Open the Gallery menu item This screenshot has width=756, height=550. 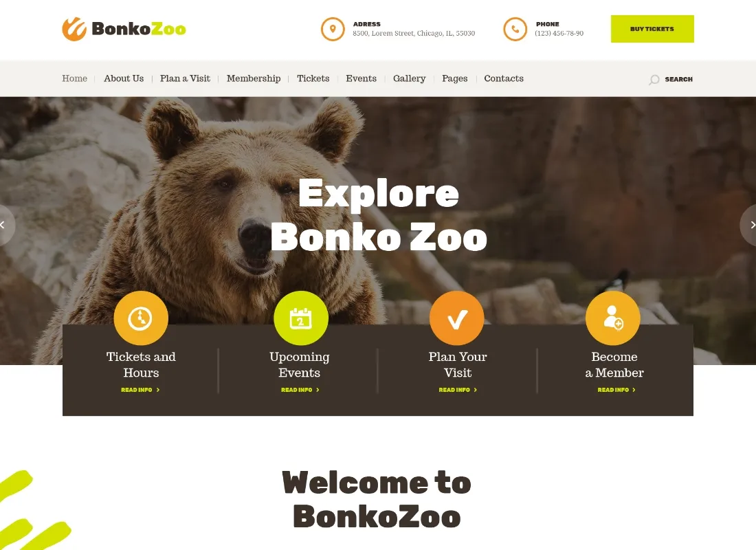(410, 78)
